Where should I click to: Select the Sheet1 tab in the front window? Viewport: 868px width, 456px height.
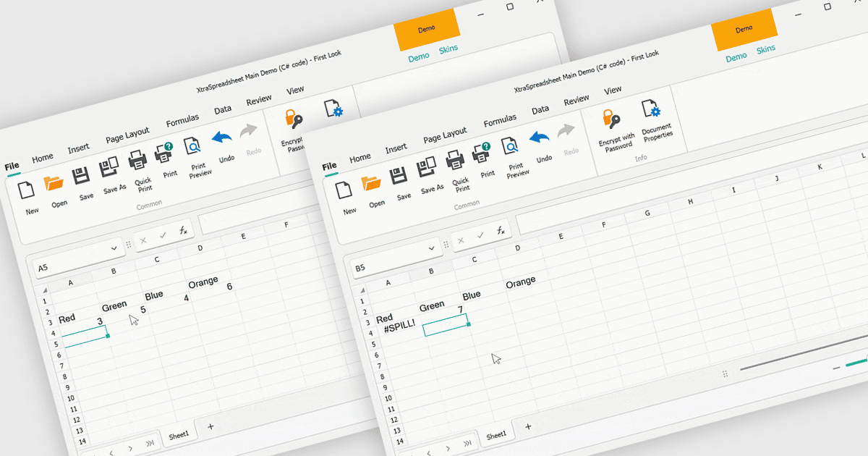495,436
